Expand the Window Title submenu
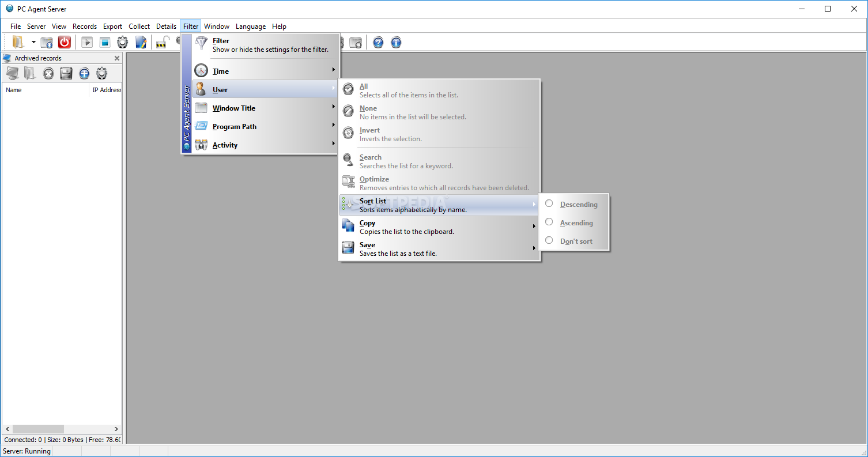 coord(265,108)
